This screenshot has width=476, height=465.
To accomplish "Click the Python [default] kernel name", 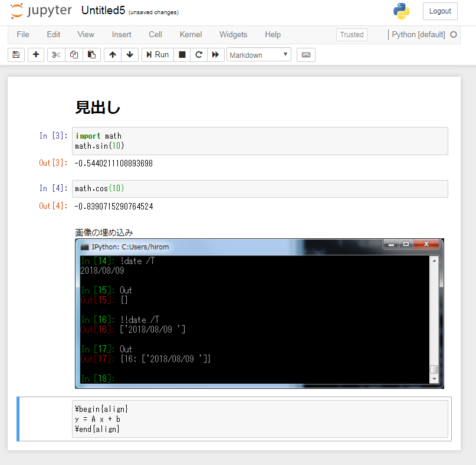I will pos(418,35).
